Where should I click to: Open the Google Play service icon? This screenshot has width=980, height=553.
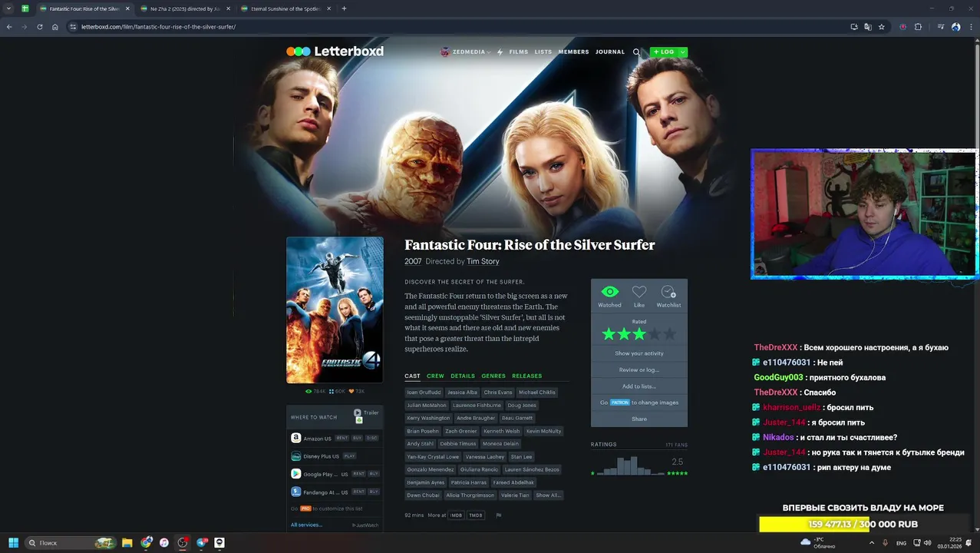(x=295, y=474)
